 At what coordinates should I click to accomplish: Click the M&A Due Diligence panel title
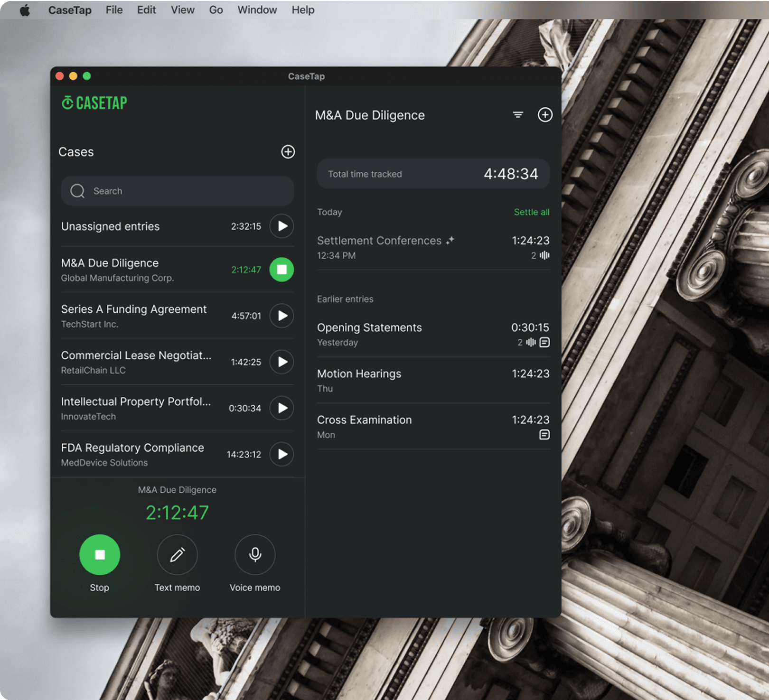tap(370, 115)
